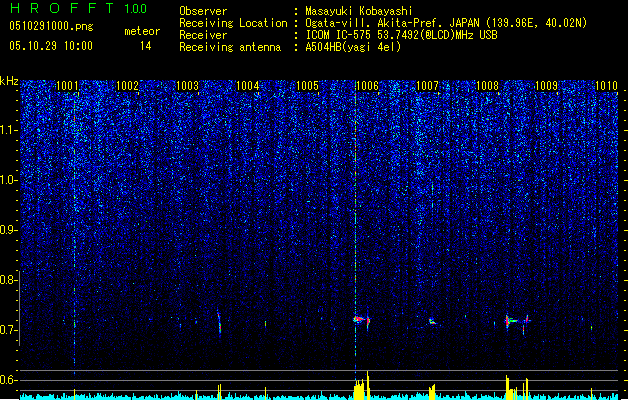Click the 0.6 kHz axis tick label
This screenshot has height=400, width=629.
click(8, 380)
